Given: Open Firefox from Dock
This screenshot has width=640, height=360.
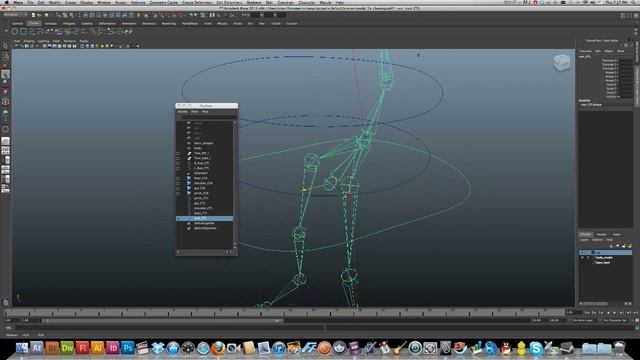Looking at the screenshot, I should pyautogui.click(x=218, y=348).
